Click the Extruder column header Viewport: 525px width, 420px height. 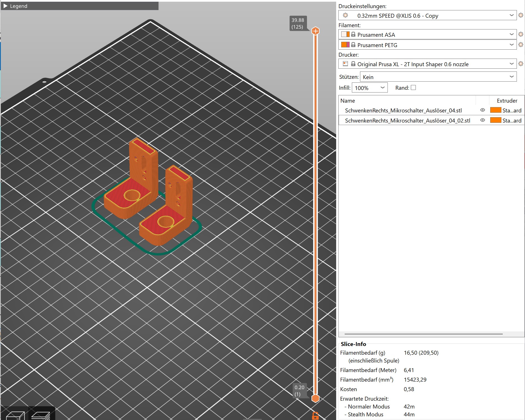click(507, 101)
